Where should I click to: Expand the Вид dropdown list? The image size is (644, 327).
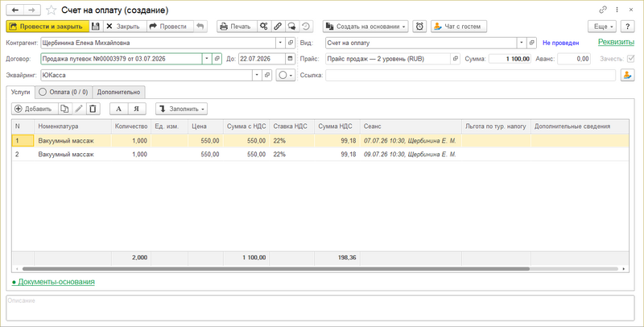(522, 43)
